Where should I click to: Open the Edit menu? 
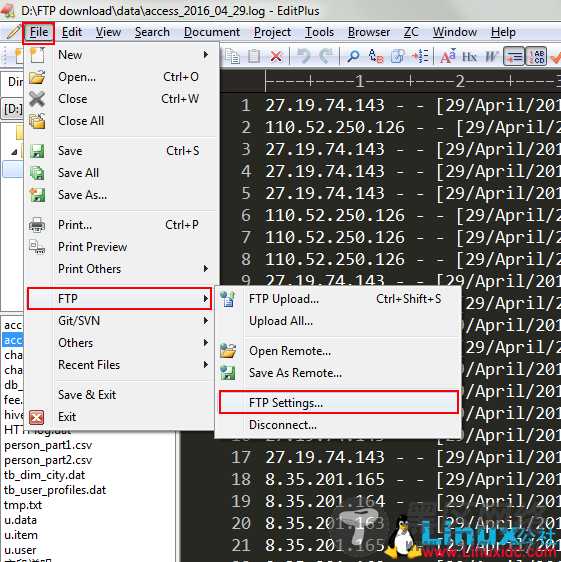[72, 32]
